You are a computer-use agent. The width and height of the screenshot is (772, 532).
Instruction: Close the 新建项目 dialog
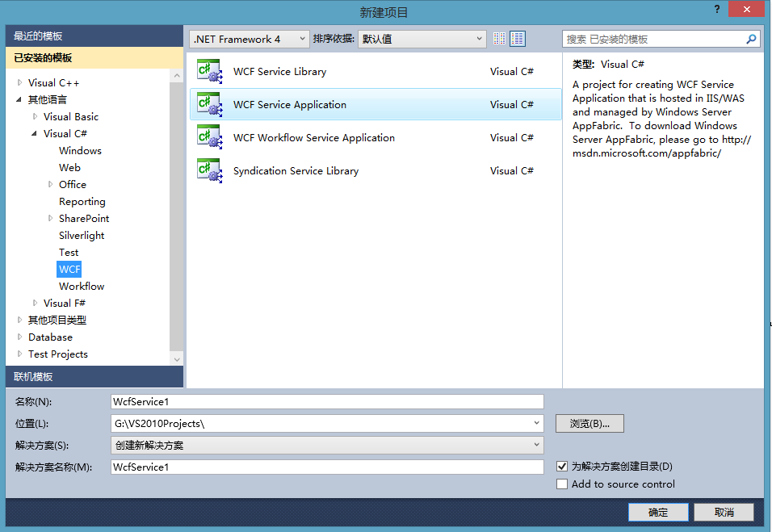746,10
